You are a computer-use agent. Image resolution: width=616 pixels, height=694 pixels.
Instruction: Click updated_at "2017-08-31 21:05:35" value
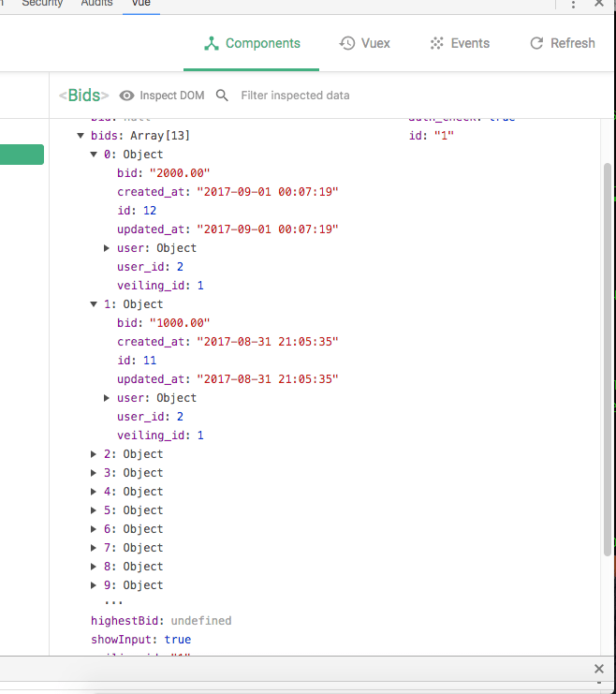click(x=268, y=379)
